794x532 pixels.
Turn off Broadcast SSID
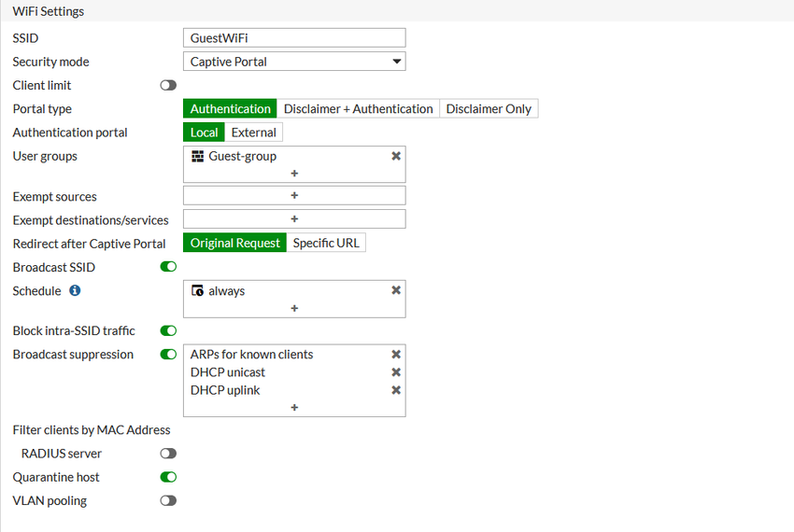(x=168, y=267)
